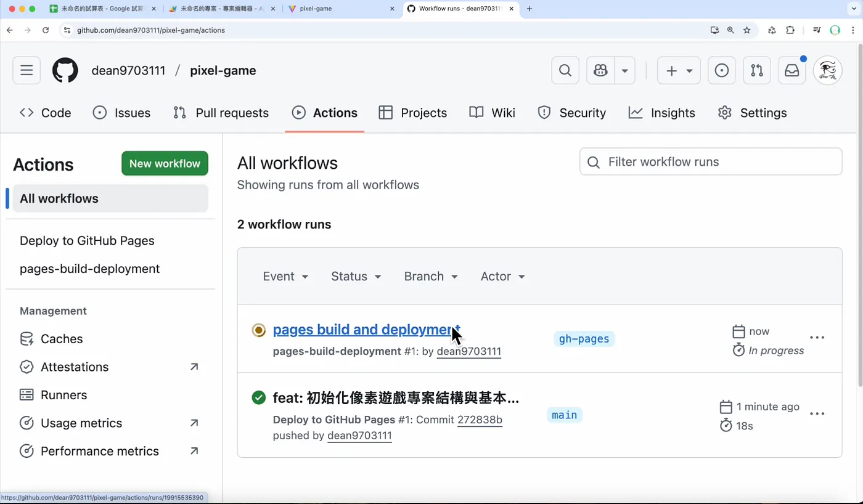This screenshot has height=504, width=863.
Task: Open the Insights tab
Action: [x=662, y=113]
